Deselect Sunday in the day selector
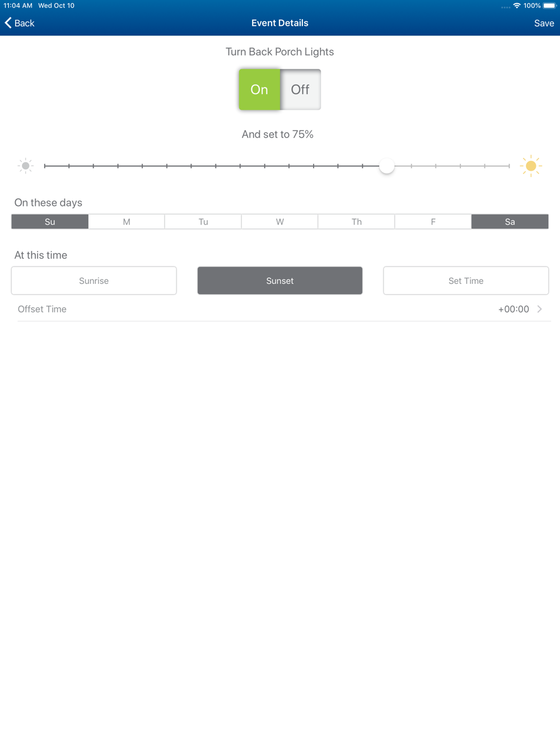The image size is (560, 747). click(x=50, y=222)
